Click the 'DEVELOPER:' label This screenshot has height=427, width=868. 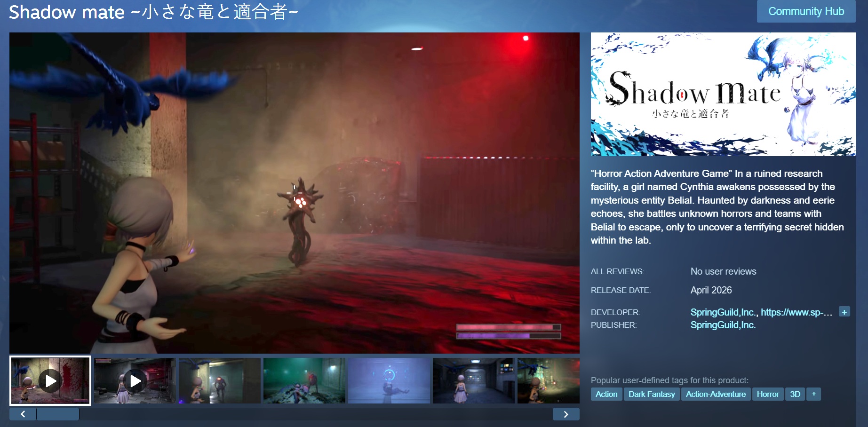(615, 313)
